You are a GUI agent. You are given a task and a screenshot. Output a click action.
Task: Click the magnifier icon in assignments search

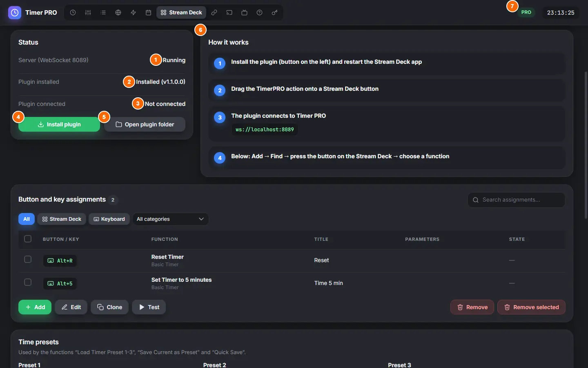476,200
